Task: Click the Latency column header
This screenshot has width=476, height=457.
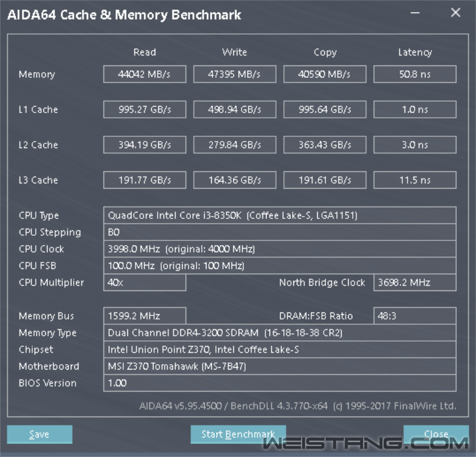Action: [415, 52]
